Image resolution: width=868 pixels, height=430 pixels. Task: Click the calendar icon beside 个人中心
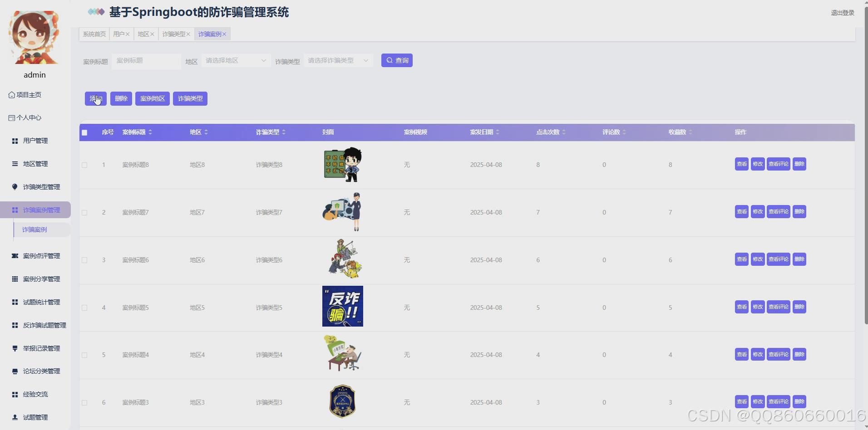point(12,118)
